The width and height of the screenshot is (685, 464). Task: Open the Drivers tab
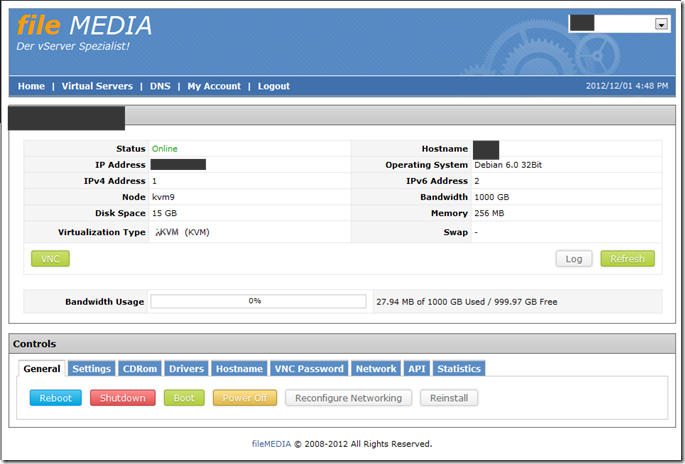click(x=187, y=369)
